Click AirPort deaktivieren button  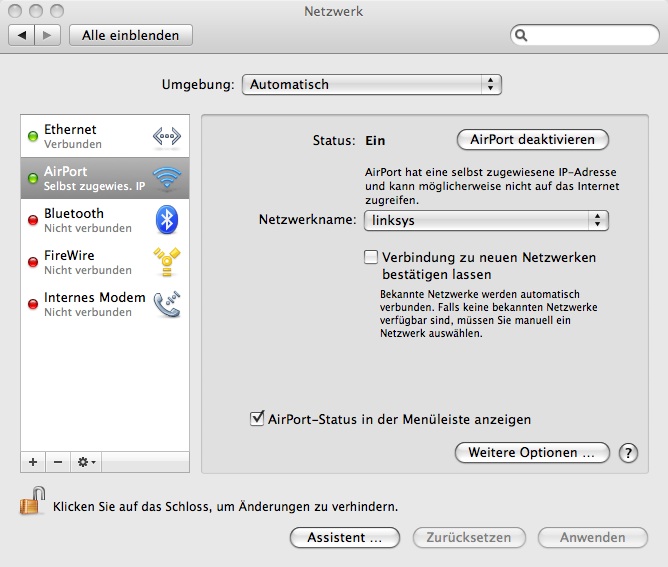[533, 140]
